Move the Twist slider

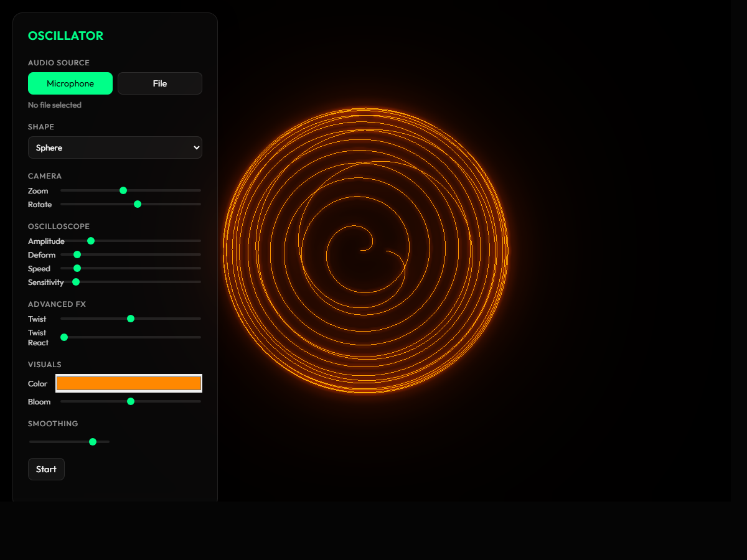(x=130, y=318)
